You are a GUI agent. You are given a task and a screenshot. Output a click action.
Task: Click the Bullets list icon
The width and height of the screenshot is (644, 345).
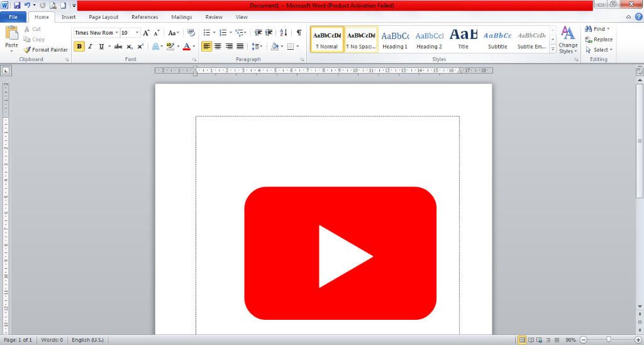click(207, 33)
